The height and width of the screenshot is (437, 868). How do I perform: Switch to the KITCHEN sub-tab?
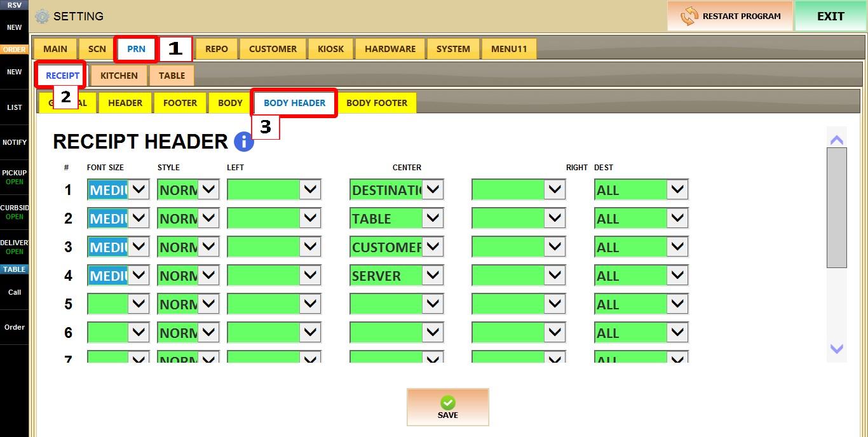pos(119,76)
